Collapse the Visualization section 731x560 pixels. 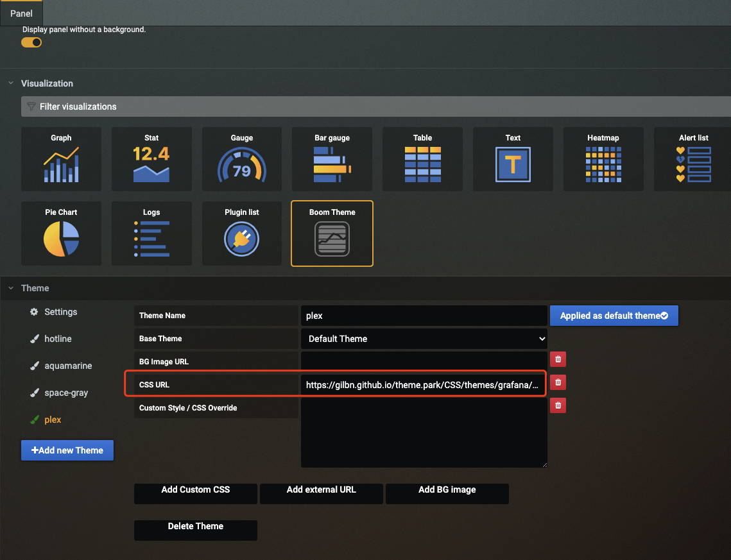click(10, 83)
